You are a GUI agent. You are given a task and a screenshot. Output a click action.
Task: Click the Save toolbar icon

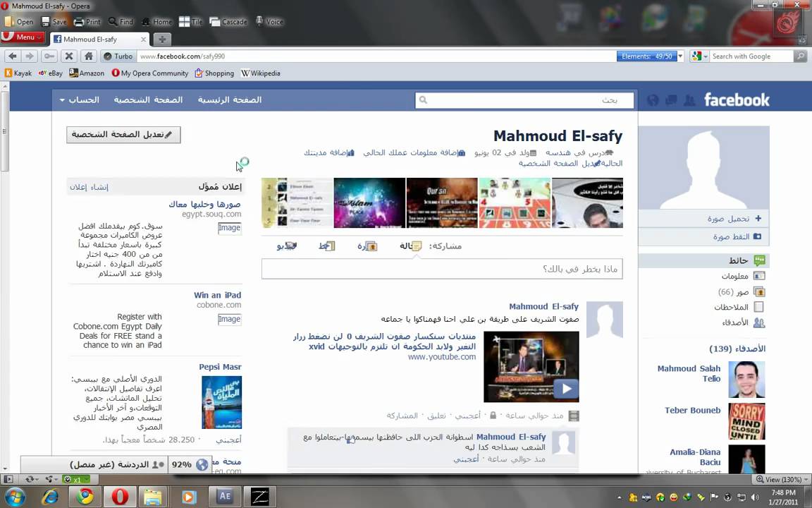54,22
